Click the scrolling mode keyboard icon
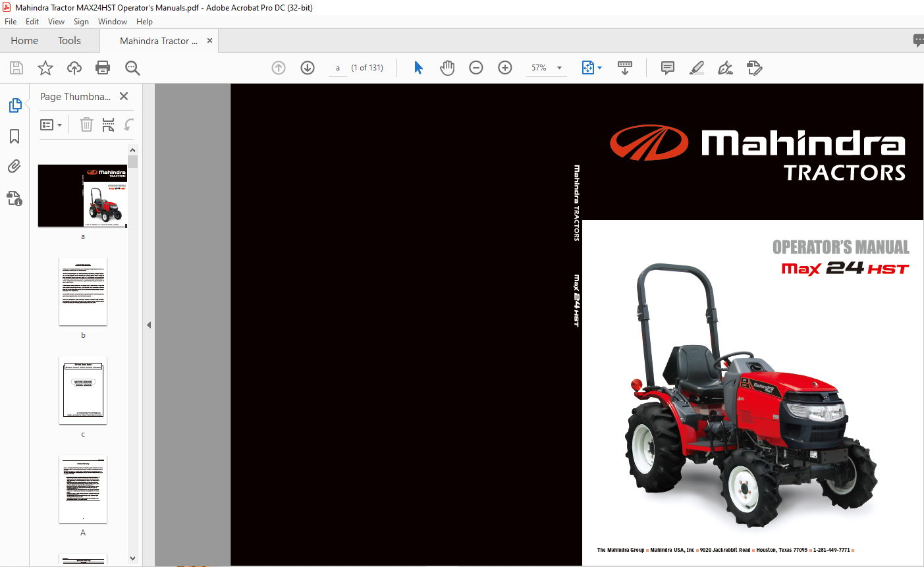 (625, 68)
